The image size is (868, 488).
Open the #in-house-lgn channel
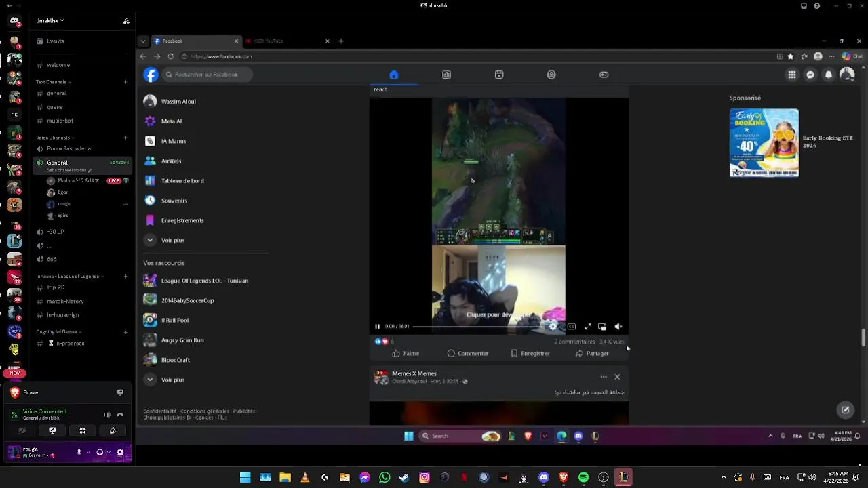point(62,314)
